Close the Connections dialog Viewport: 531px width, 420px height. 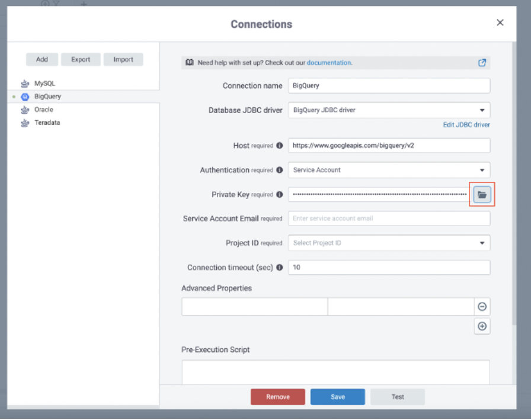[x=500, y=23]
